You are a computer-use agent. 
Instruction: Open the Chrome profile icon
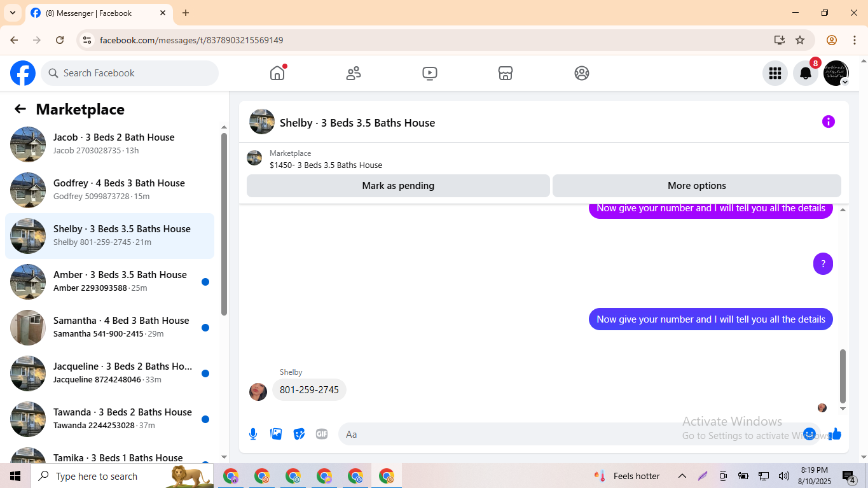tap(832, 40)
